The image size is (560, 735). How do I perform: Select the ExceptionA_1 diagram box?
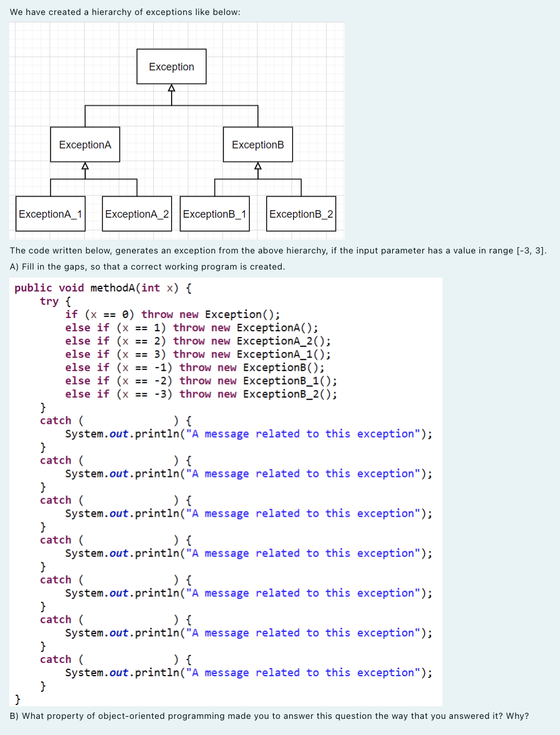50,214
